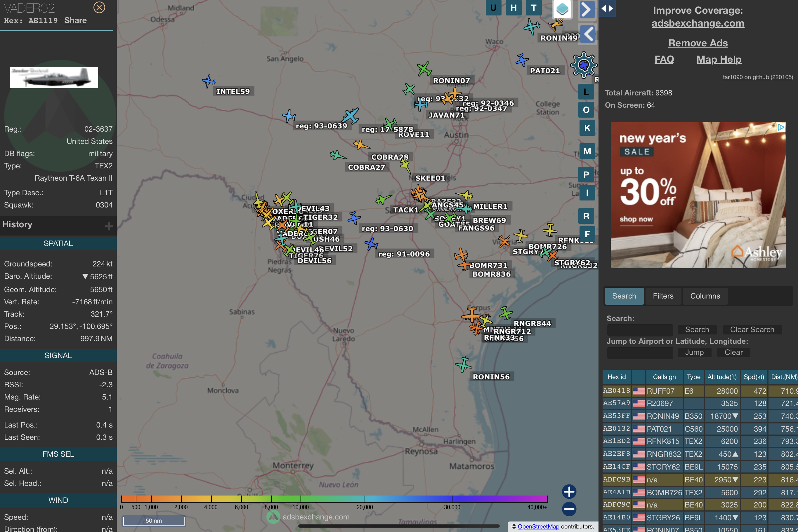Toggle the O map option button
The height and width of the screenshot is (532, 798).
(586, 110)
